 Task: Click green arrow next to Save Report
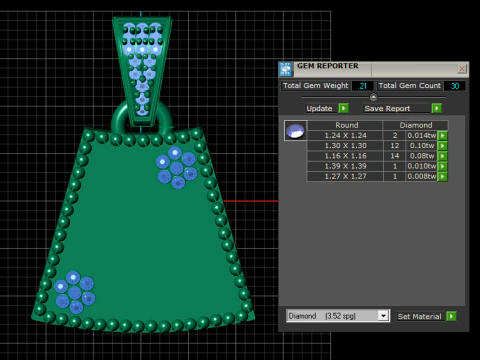click(436, 108)
